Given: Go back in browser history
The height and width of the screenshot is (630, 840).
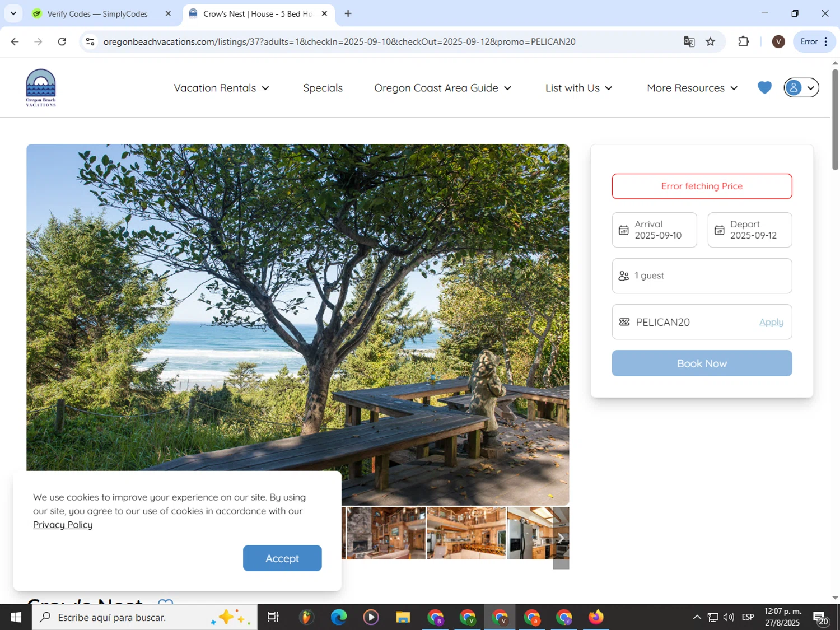Looking at the screenshot, I should [15, 41].
